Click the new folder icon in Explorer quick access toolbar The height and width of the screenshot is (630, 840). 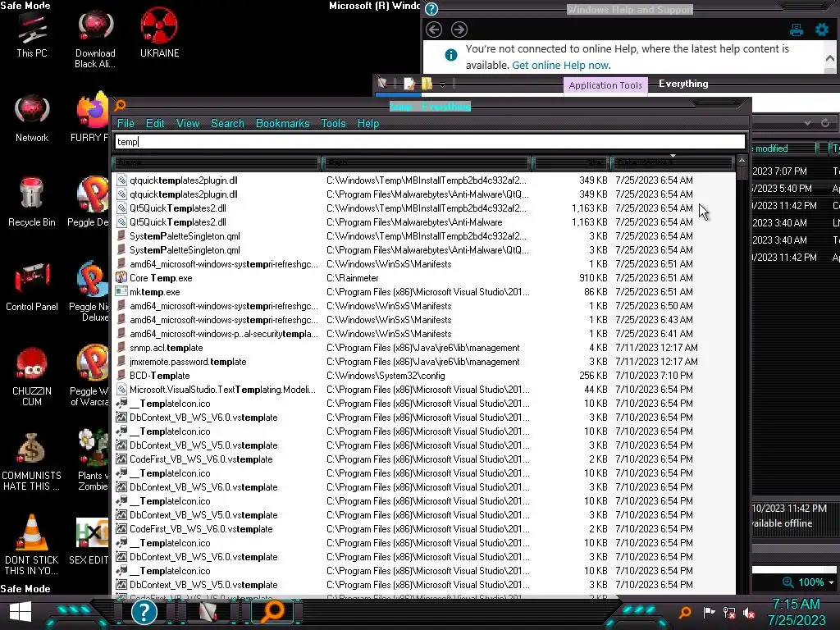pyautogui.click(x=427, y=84)
